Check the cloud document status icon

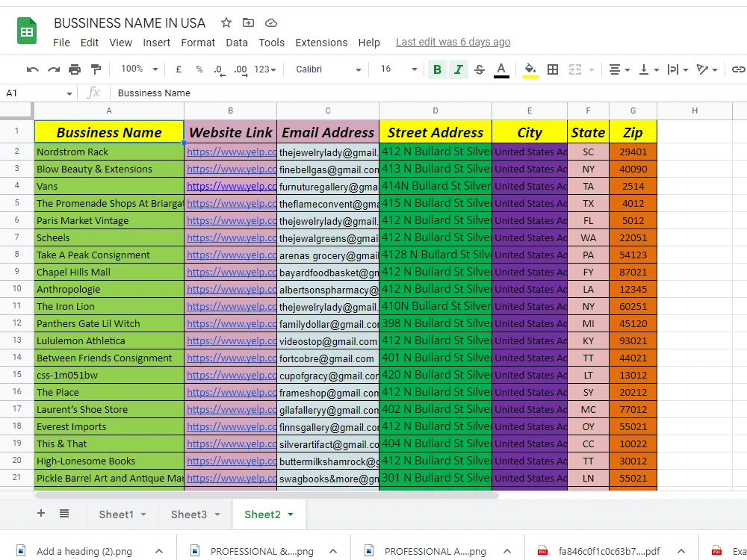coord(271,23)
